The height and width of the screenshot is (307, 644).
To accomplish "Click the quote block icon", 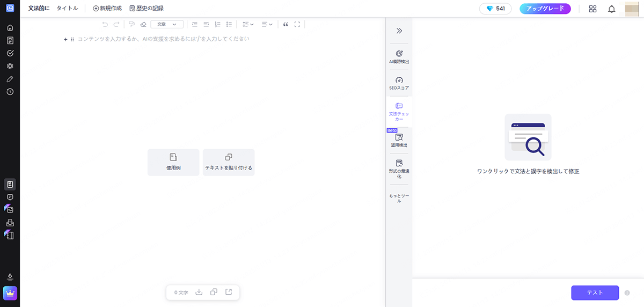I will 286,24.
